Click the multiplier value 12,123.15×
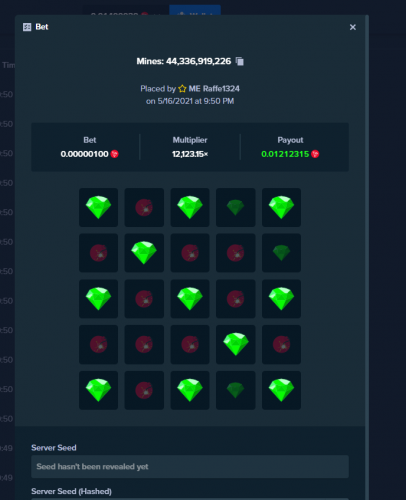 click(x=190, y=154)
